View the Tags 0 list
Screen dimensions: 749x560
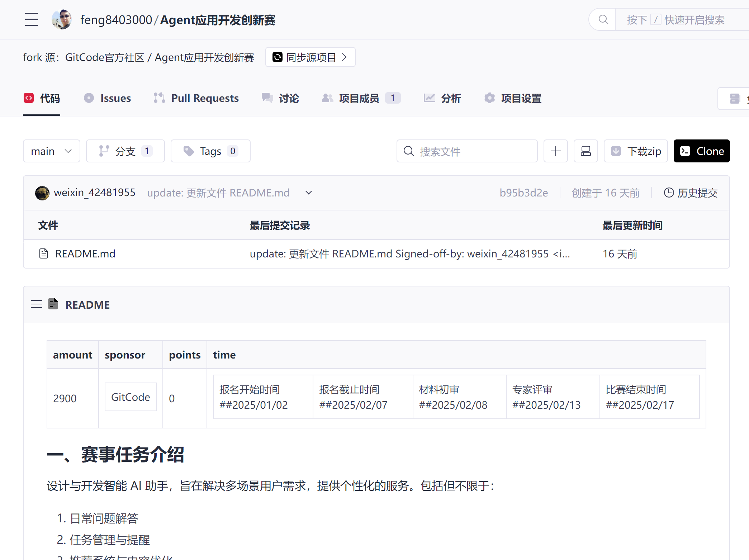coord(210,151)
